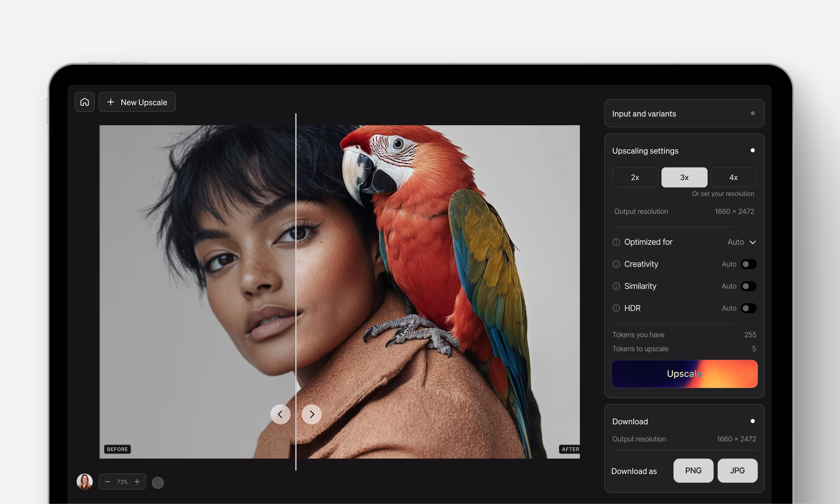Click the New Upscale button
This screenshot has width=840, height=504.
(137, 102)
